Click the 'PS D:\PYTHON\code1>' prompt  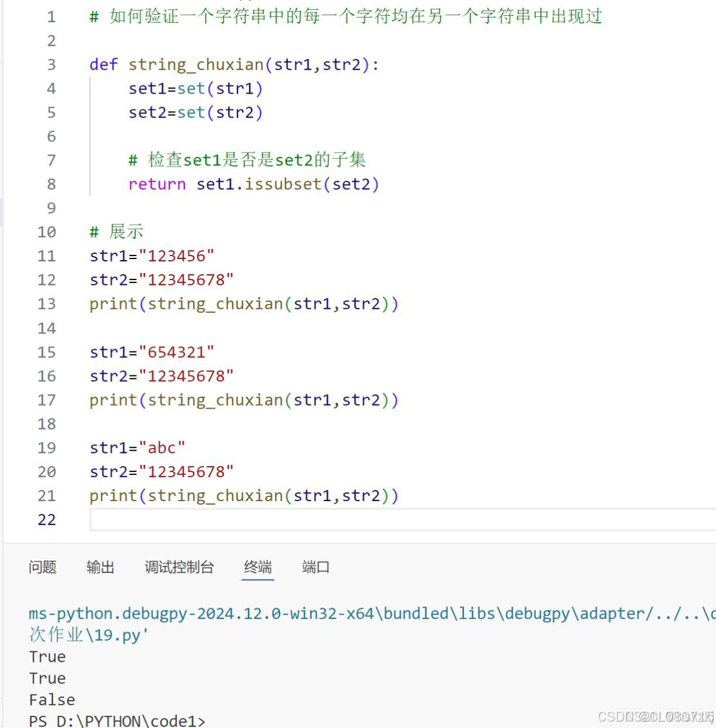[117, 720]
